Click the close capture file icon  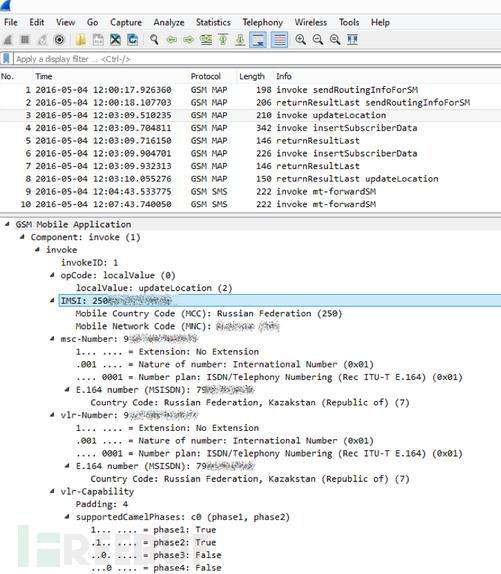click(115, 40)
